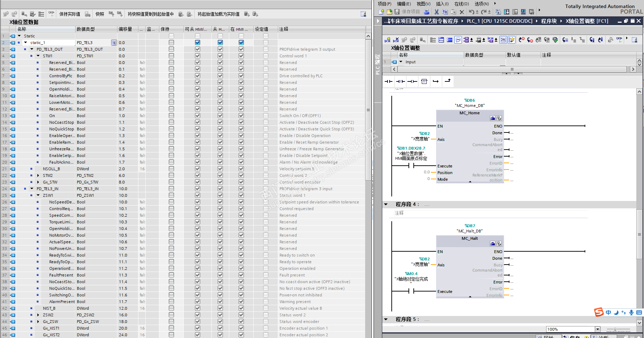Viewport: 644px width, 338px height.
Task: Collapse the STW1 structure
Action: pos(38,56)
